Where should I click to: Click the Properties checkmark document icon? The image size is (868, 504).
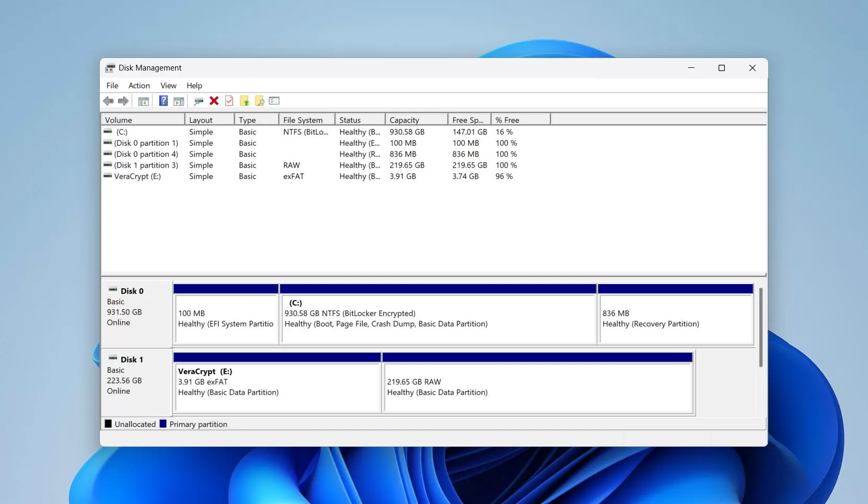(x=229, y=101)
